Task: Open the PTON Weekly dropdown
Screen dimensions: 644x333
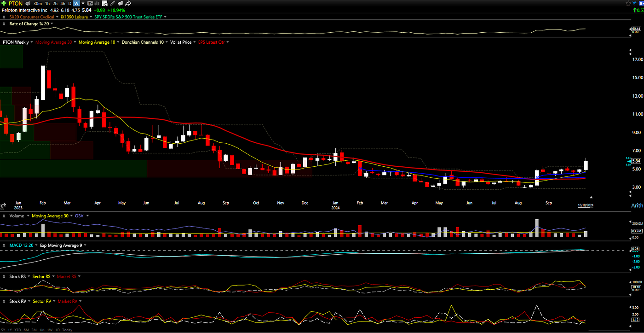Action: tap(32, 42)
